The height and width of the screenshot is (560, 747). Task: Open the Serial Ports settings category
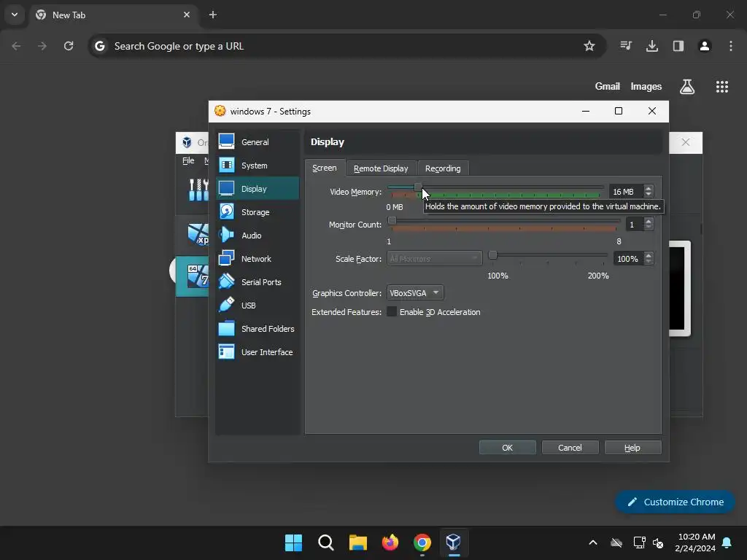click(x=258, y=282)
